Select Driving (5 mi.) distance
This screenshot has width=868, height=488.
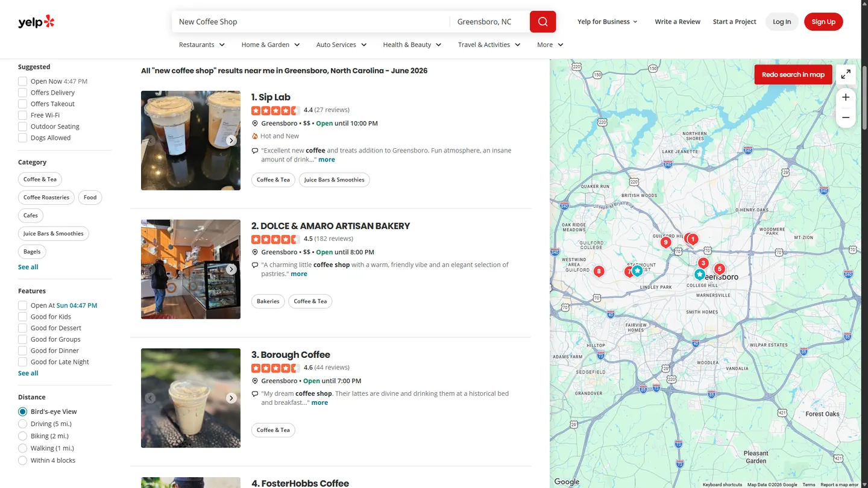22,424
